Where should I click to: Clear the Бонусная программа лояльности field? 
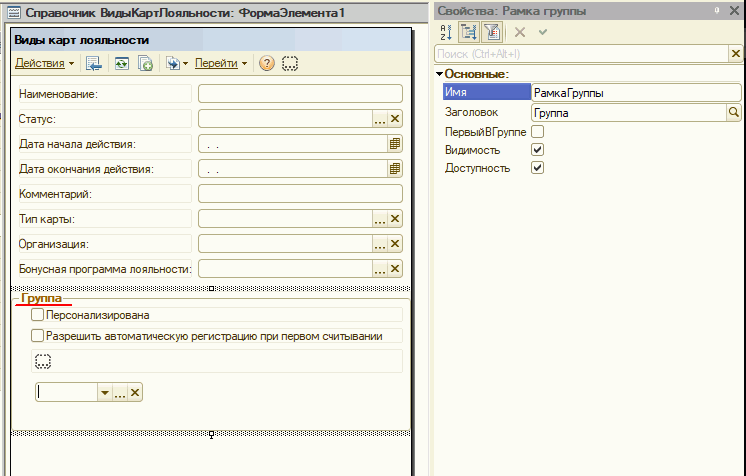click(x=395, y=269)
